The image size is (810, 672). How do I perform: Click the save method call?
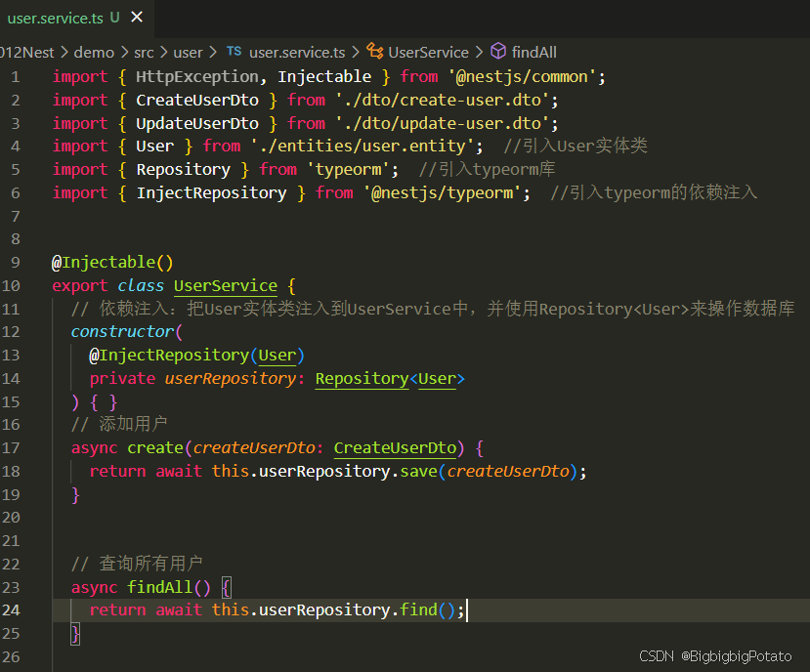click(x=418, y=471)
